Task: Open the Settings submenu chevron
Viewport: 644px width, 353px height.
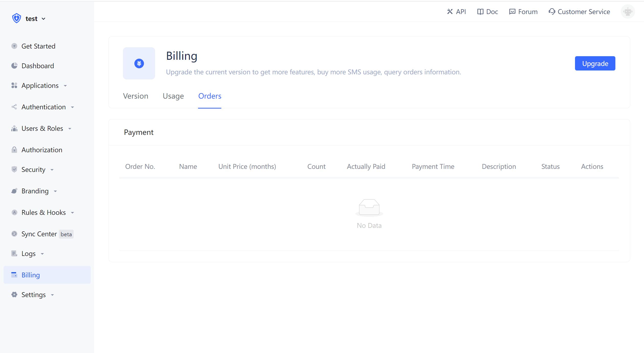Action: [x=53, y=295]
